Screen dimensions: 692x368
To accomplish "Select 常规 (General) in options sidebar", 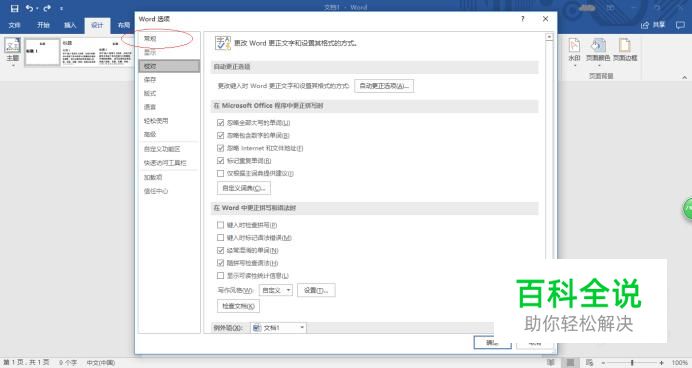I will (x=169, y=39).
